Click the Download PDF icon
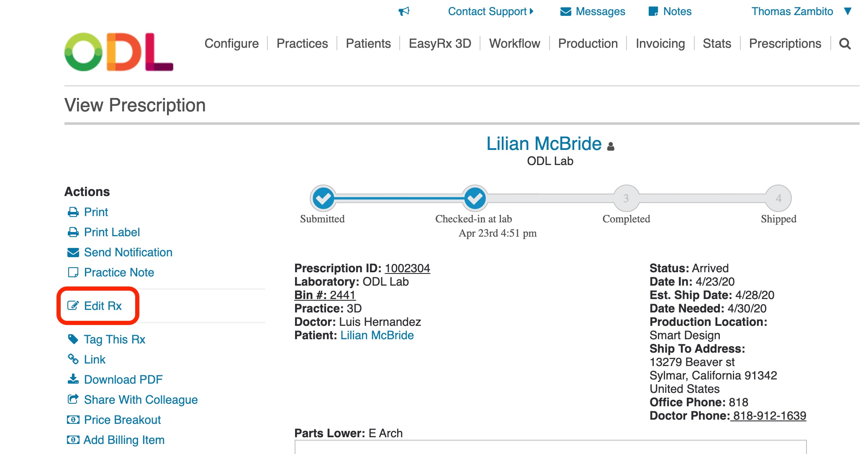The width and height of the screenshot is (868, 454). coord(73,379)
